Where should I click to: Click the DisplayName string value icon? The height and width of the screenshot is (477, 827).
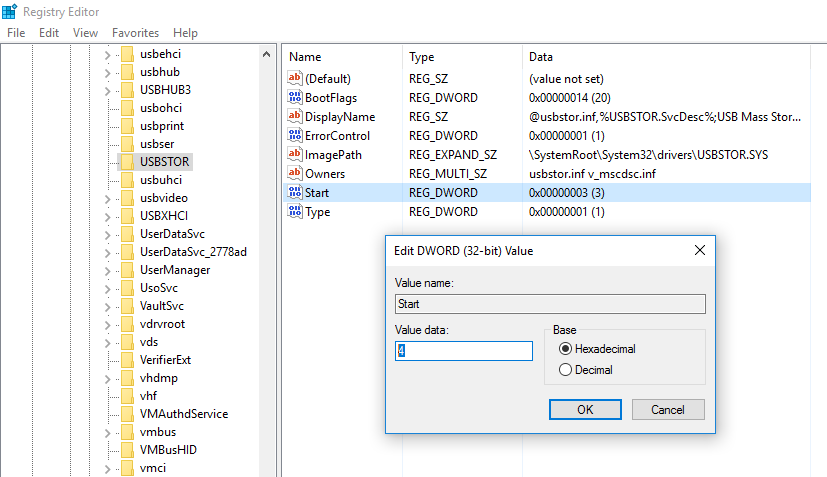click(295, 117)
